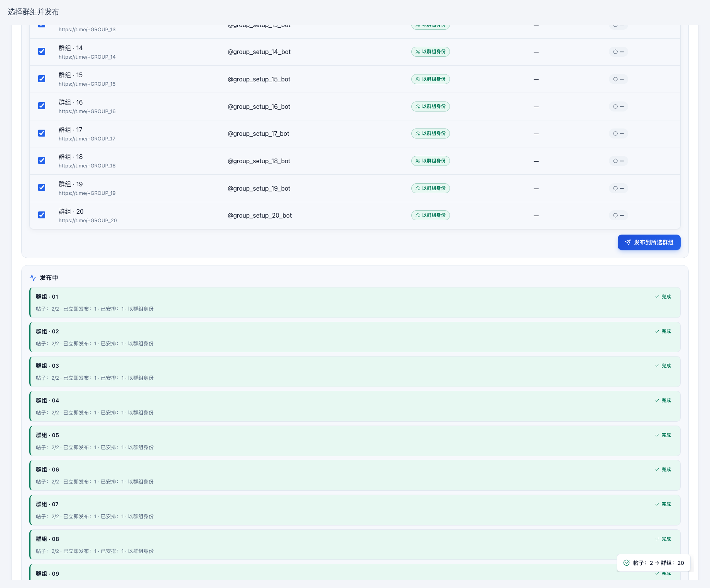Click 完成 status on 群组 · 07 card
710x588 pixels.
pos(663,504)
